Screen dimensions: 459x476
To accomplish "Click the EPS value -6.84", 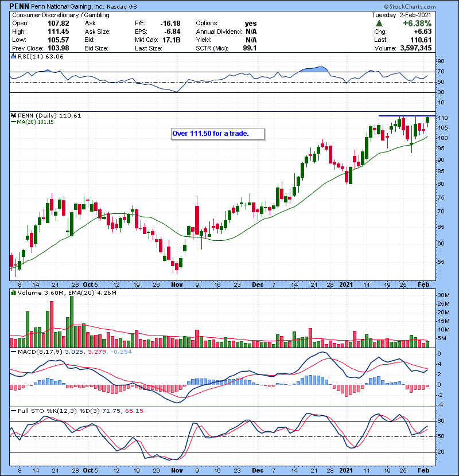I will click(172, 32).
